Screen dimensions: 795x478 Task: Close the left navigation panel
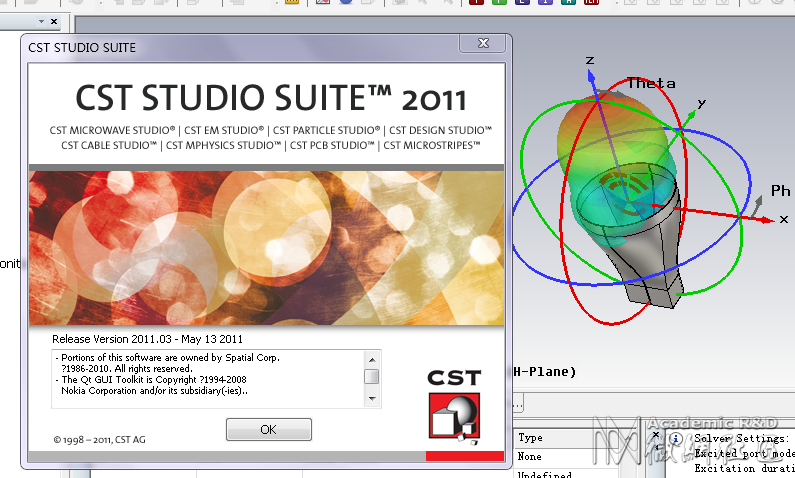pyautogui.click(x=54, y=21)
